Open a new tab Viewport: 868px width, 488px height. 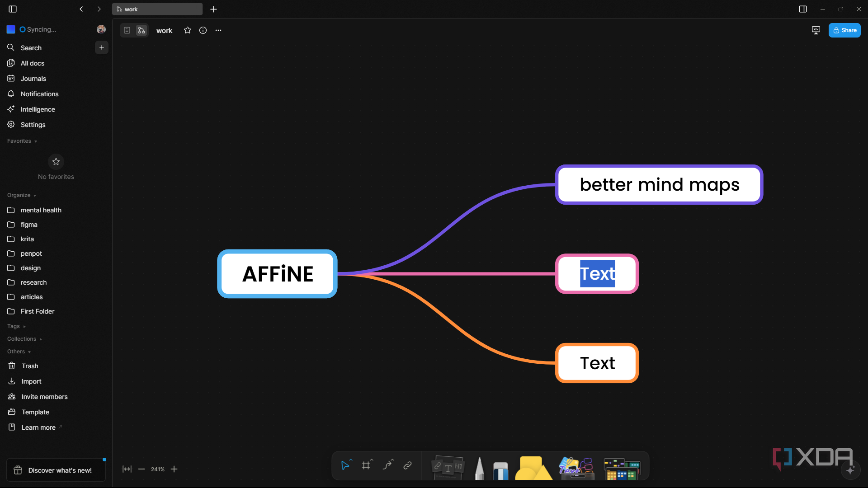(214, 9)
